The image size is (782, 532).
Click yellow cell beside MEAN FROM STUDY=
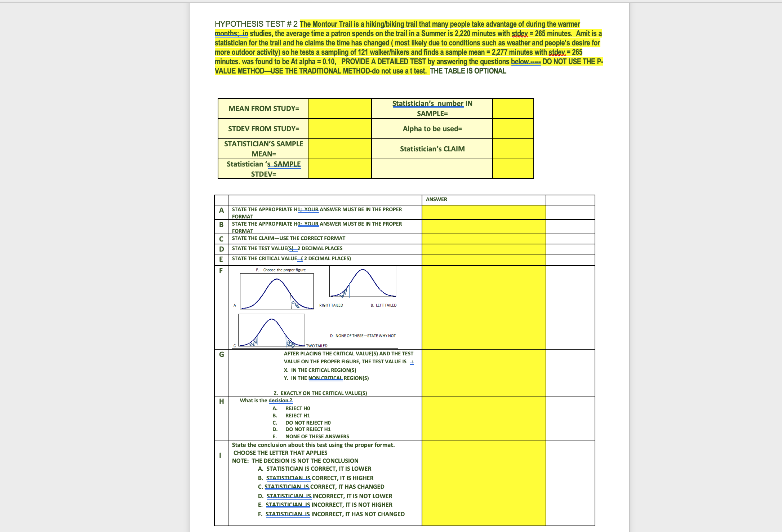(339, 108)
